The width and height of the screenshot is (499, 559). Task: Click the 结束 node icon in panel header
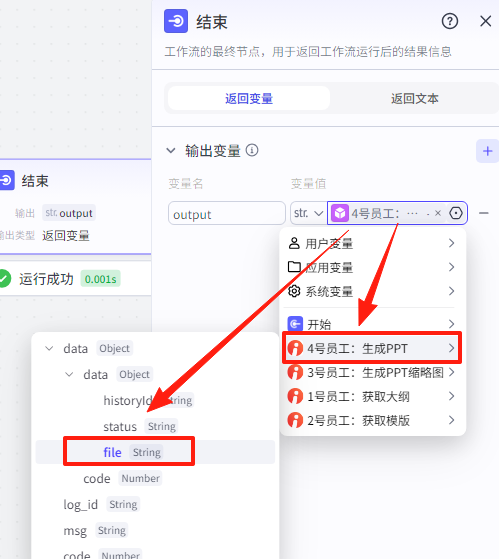(x=176, y=21)
